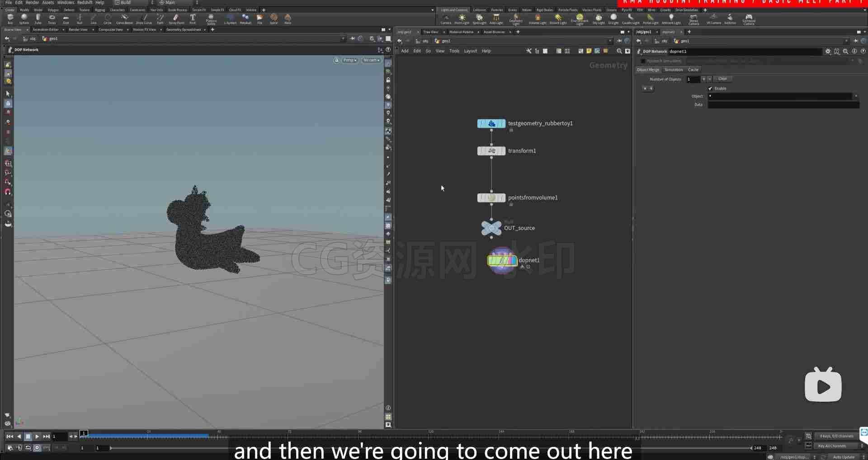Select the Sphere shelf tool
The height and width of the screenshot is (460, 868).
coord(24,19)
